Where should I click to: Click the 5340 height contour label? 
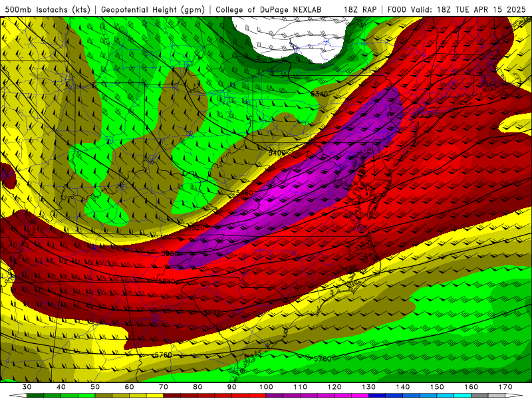pyautogui.click(x=319, y=94)
